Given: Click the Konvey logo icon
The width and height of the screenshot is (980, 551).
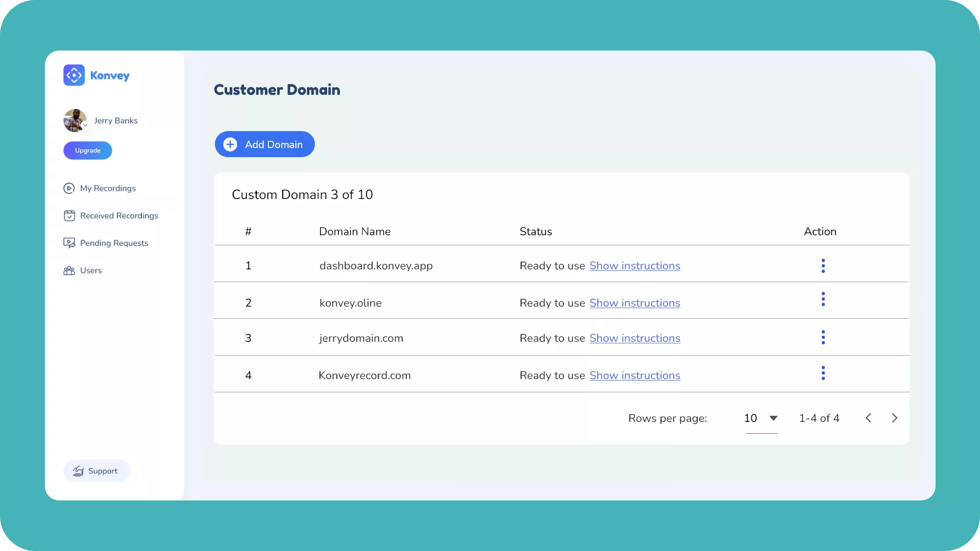Looking at the screenshot, I should (74, 76).
